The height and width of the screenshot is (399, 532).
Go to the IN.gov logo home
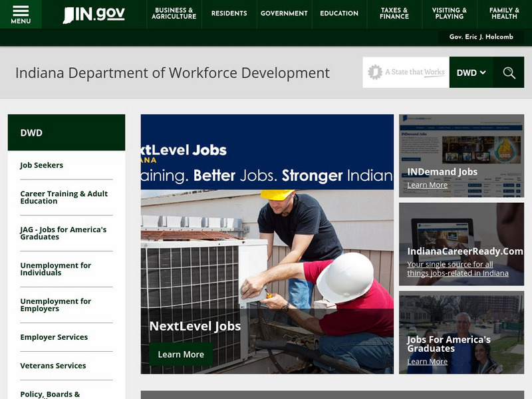(x=94, y=15)
